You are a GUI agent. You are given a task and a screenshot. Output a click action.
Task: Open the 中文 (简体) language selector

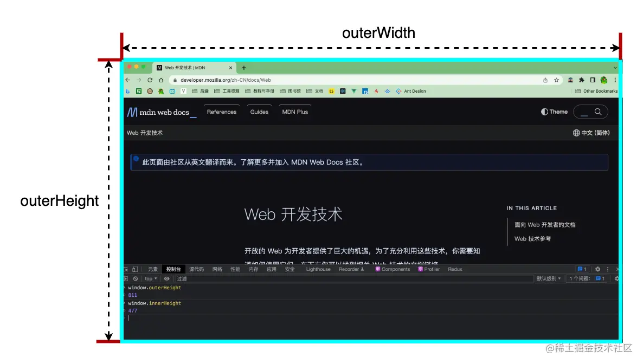[591, 133]
